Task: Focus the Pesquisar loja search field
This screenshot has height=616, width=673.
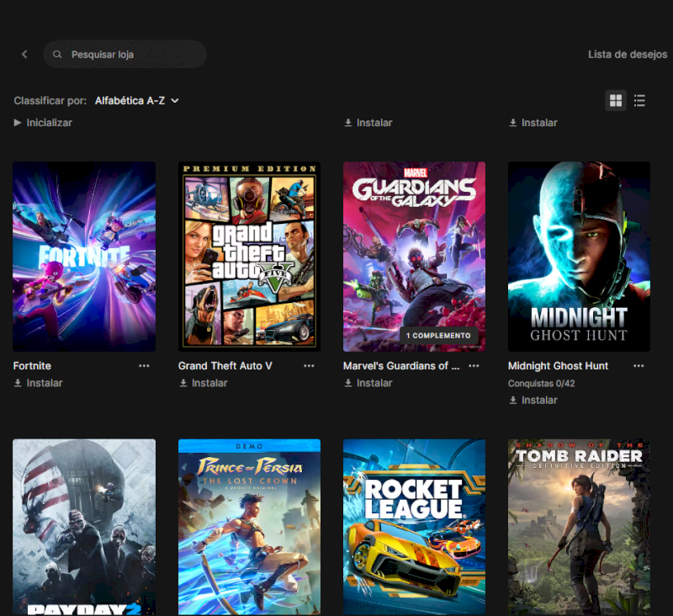Action: pyautogui.click(x=125, y=54)
